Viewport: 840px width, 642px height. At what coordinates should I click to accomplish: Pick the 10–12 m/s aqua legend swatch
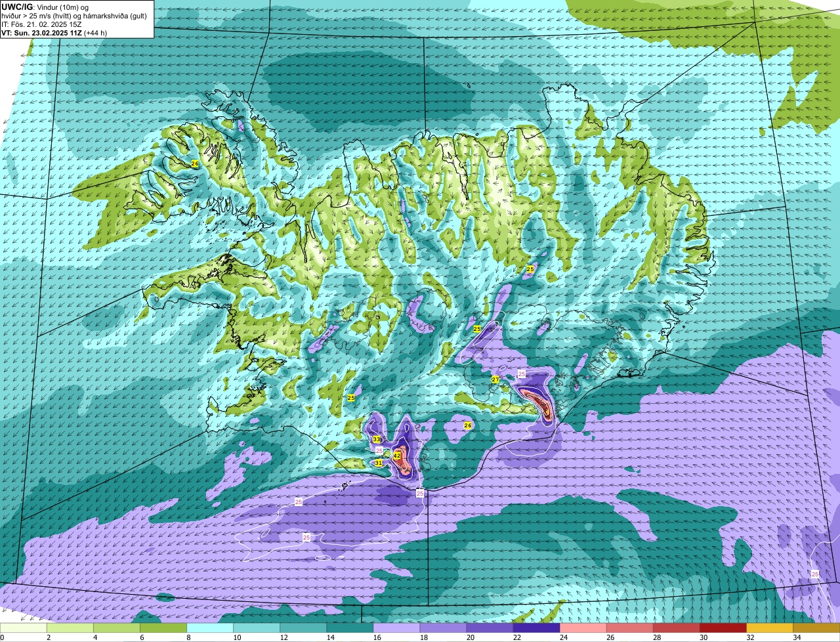coord(257,628)
